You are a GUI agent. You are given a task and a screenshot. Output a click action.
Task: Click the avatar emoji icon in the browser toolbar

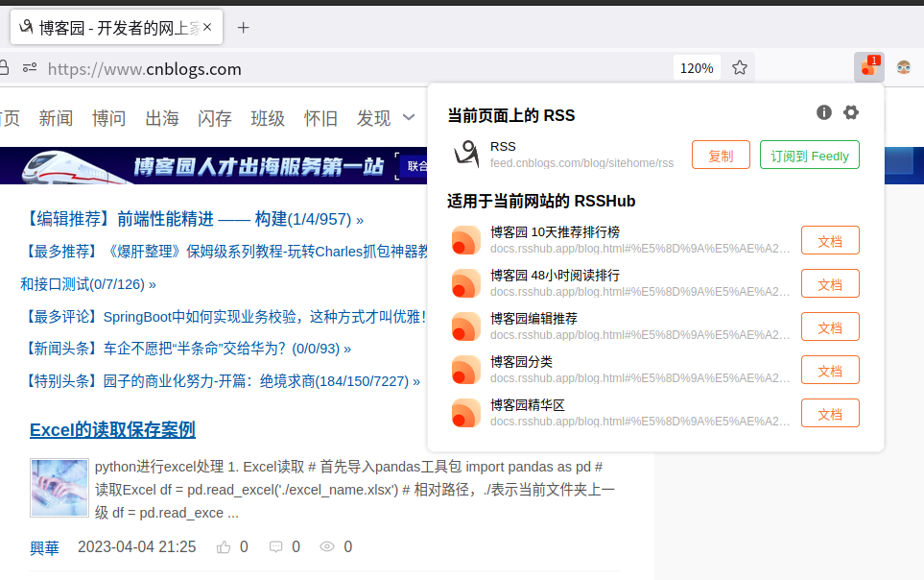[x=903, y=68]
